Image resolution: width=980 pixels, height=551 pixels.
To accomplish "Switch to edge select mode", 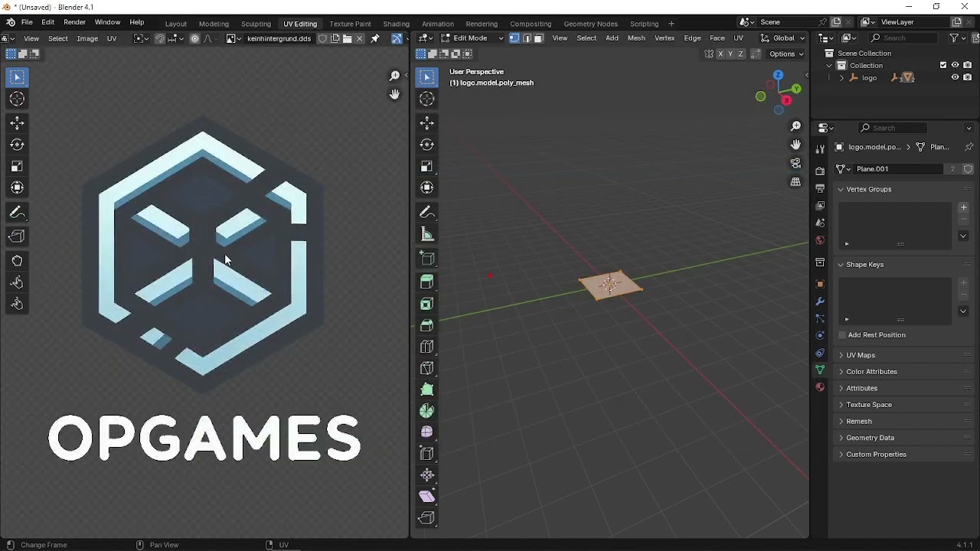I will point(527,38).
